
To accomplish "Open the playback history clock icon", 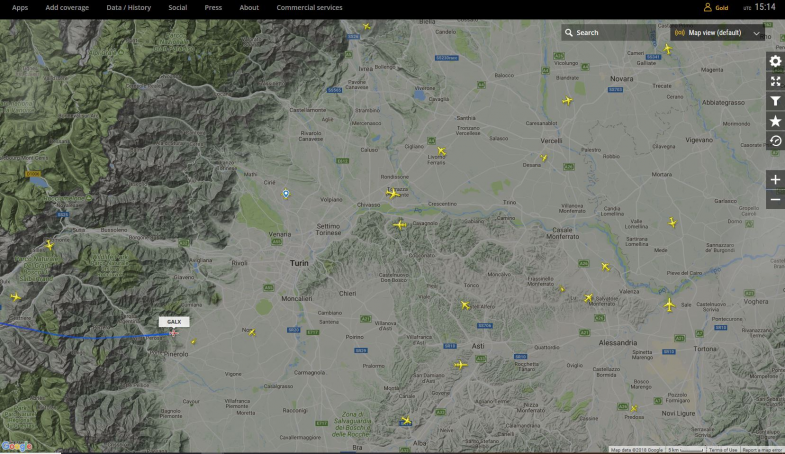I will pyautogui.click(x=775, y=141).
